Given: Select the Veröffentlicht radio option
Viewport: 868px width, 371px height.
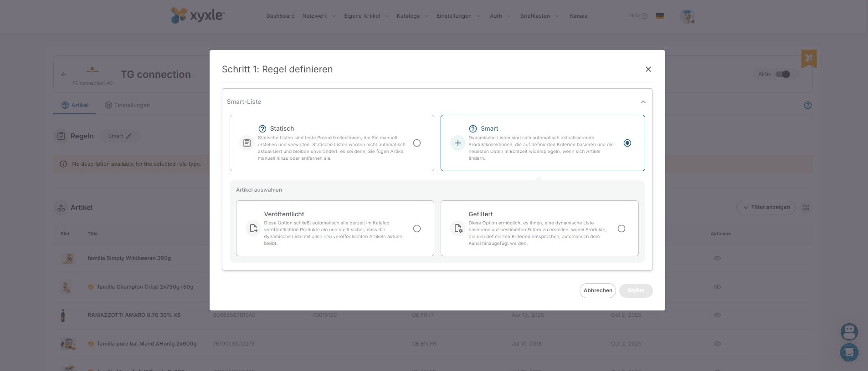Looking at the screenshot, I should point(417,229).
